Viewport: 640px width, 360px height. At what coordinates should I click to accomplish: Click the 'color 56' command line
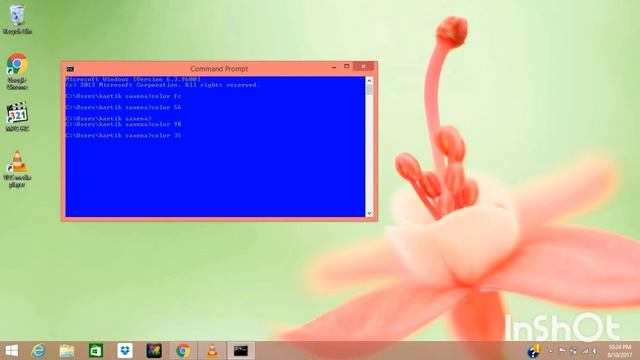[x=123, y=107]
